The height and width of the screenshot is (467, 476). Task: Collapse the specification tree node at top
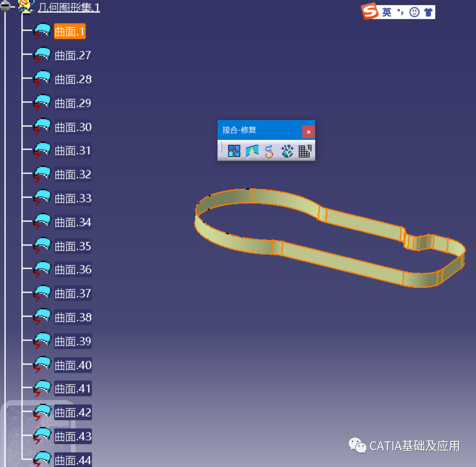point(5,5)
